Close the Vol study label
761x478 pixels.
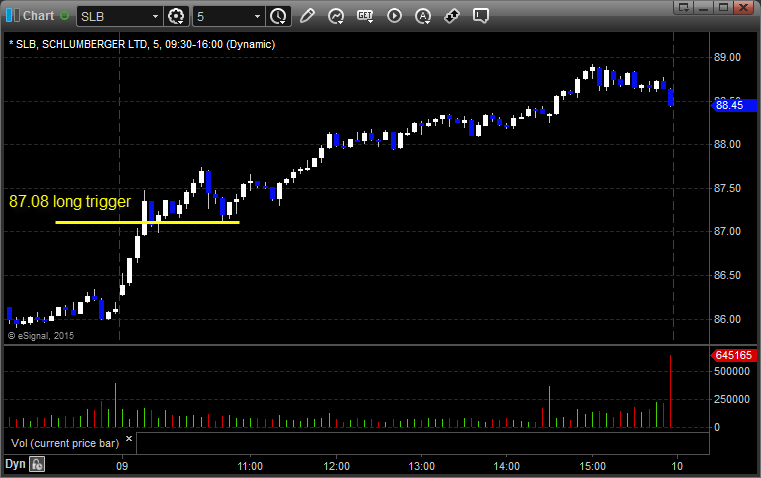coord(129,439)
